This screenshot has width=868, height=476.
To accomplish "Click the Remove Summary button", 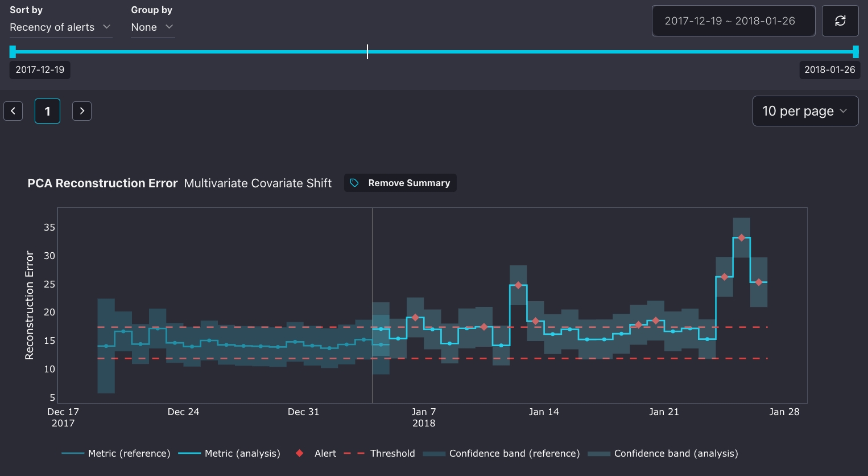I will tap(400, 183).
